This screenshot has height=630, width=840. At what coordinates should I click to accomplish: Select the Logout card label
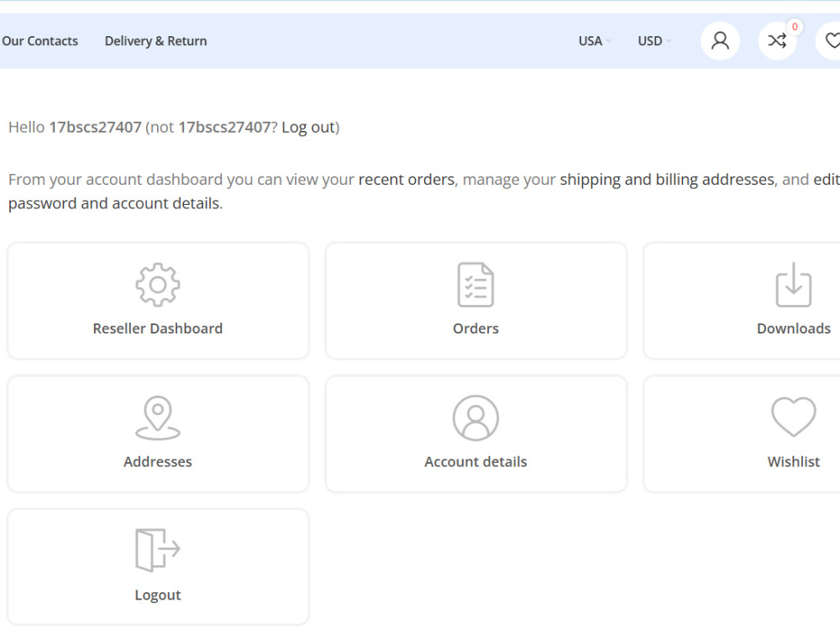(x=158, y=596)
